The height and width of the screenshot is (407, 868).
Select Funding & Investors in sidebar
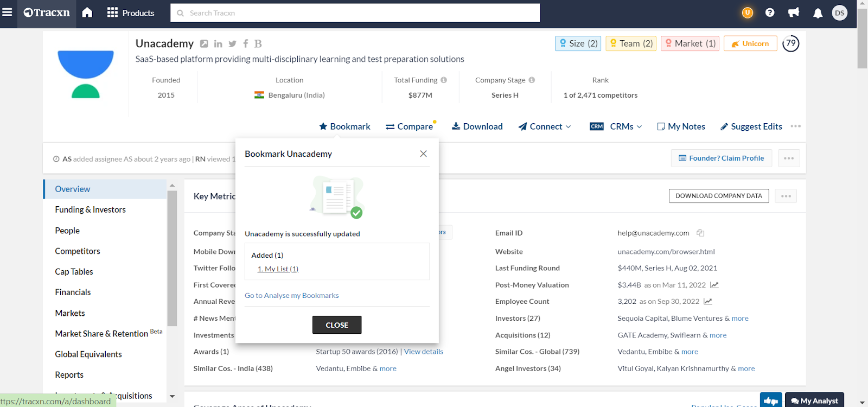pos(90,209)
